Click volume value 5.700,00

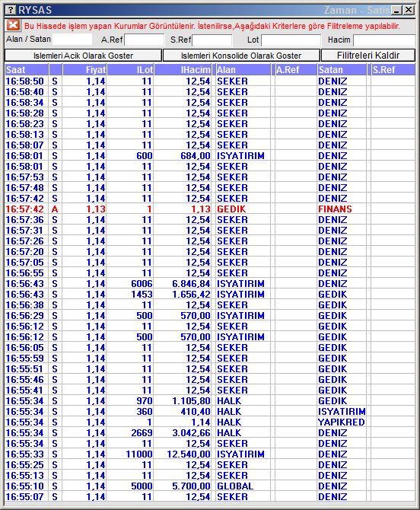tap(191, 486)
